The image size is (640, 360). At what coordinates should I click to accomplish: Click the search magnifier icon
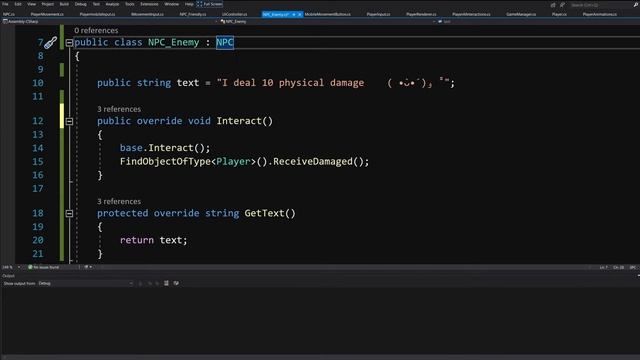(x=636, y=5)
